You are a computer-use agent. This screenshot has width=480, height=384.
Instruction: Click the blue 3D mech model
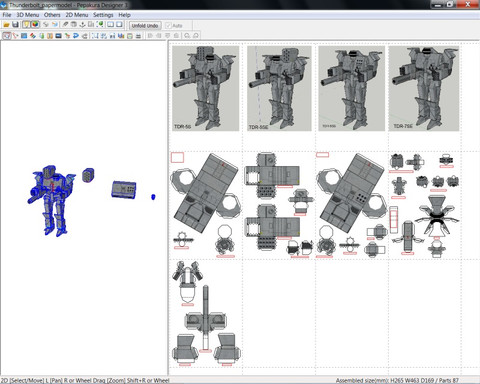tap(51, 201)
